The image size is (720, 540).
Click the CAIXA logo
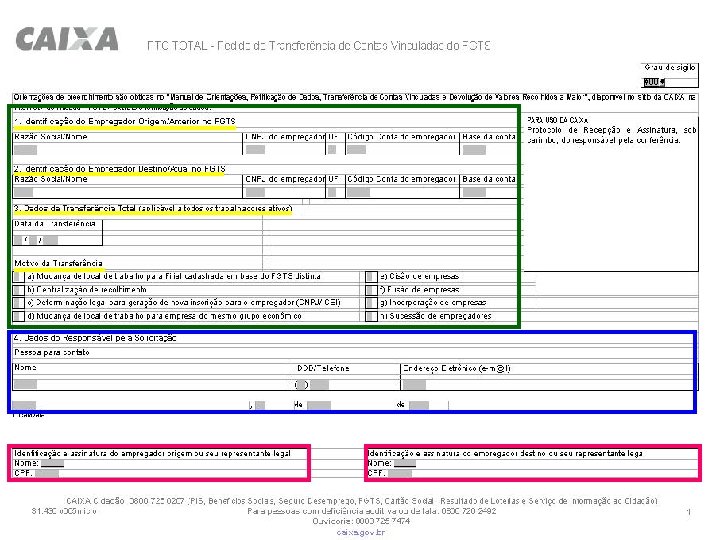coord(67,39)
